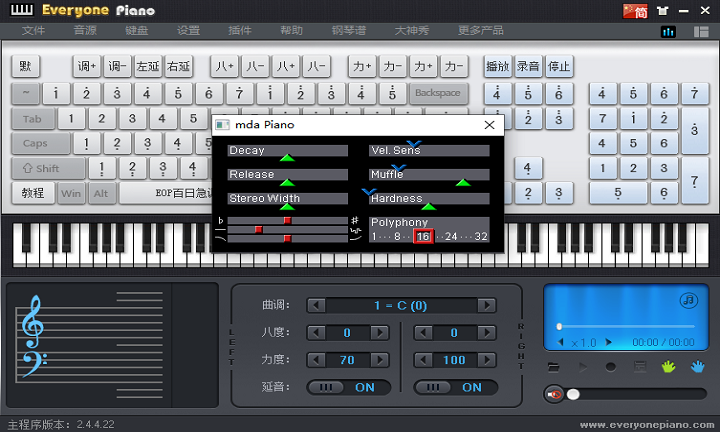Select the blue right hand icon
The height and width of the screenshot is (432, 720).
coord(697,367)
